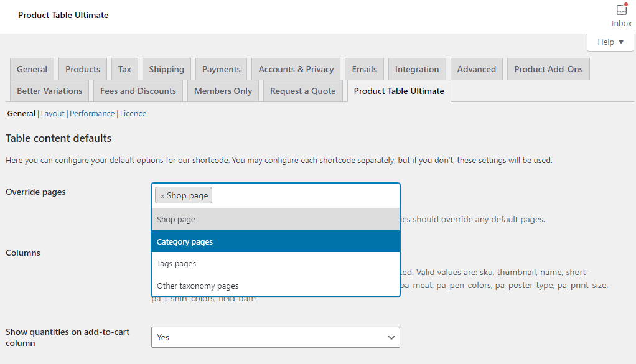Open the Products tab
636x364 pixels.
[x=83, y=69]
